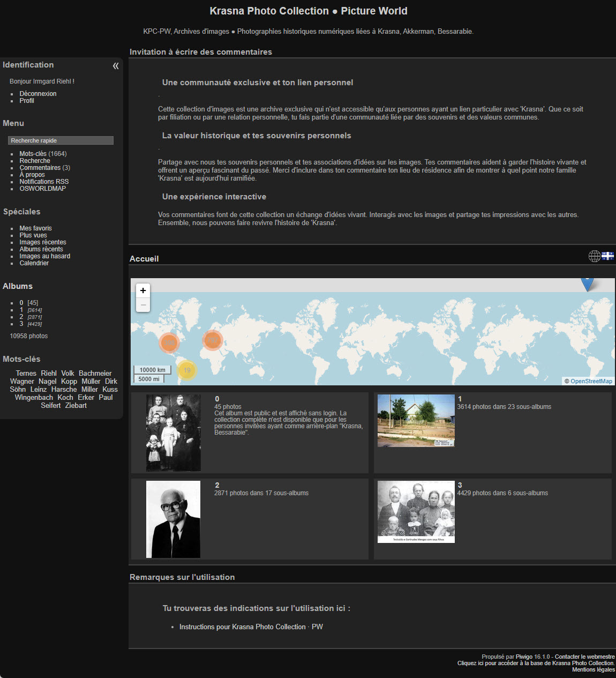Click the globe icon near Accueil
The height and width of the screenshot is (678, 616).
pyautogui.click(x=594, y=256)
